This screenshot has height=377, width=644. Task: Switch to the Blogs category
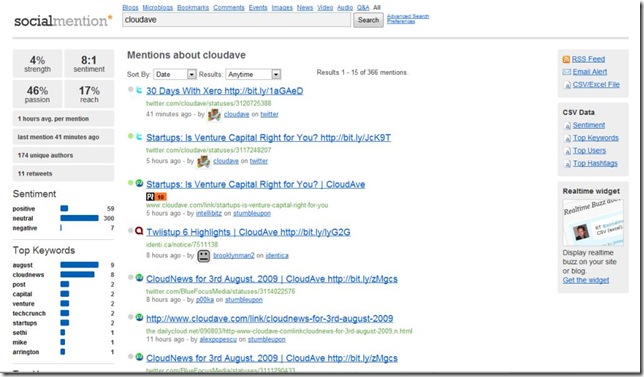pos(130,7)
